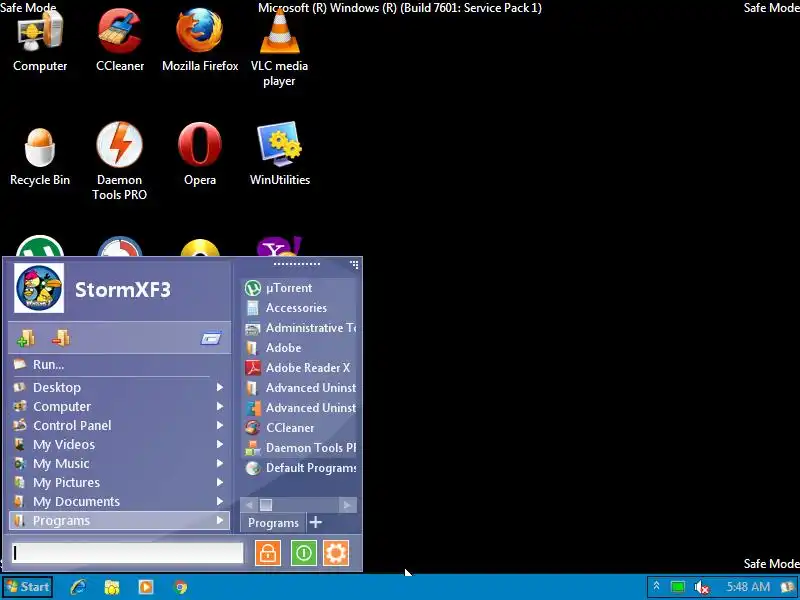
Task: Select the highlighted Programs entry
Action: [x=119, y=520]
